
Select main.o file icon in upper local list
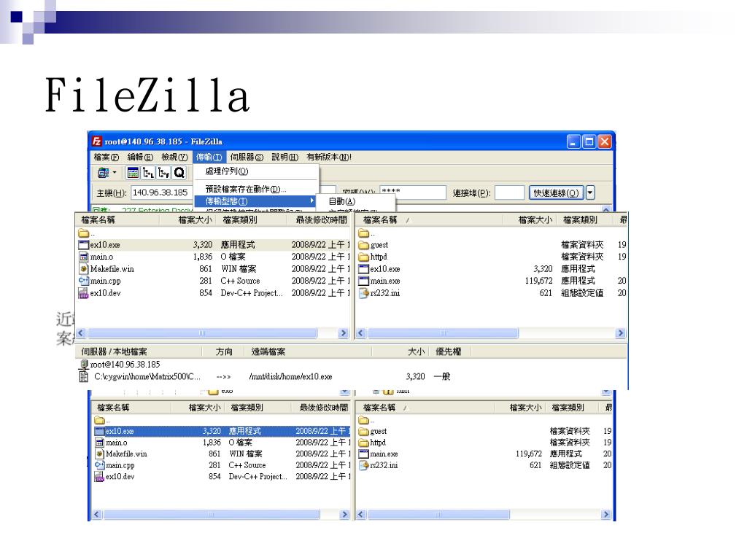pos(84,257)
